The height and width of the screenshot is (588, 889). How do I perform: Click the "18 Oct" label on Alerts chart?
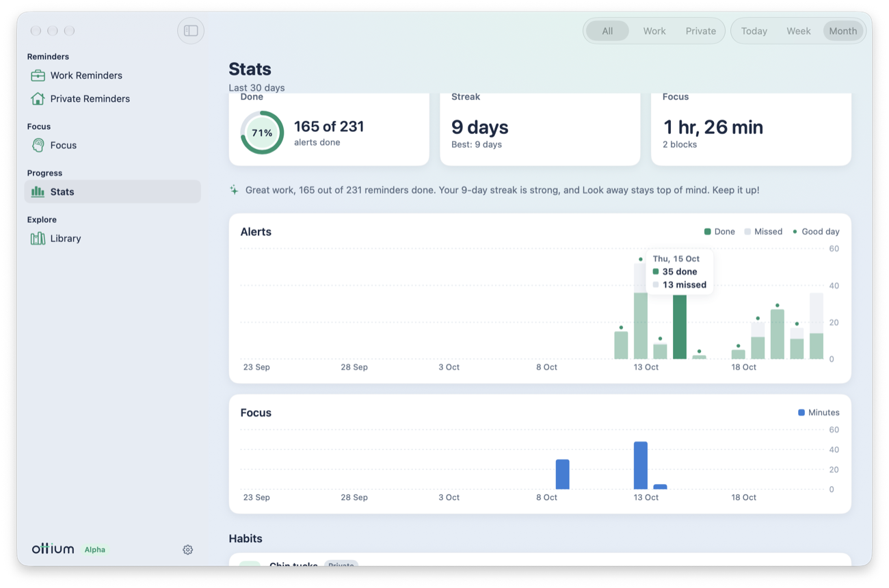point(744,367)
